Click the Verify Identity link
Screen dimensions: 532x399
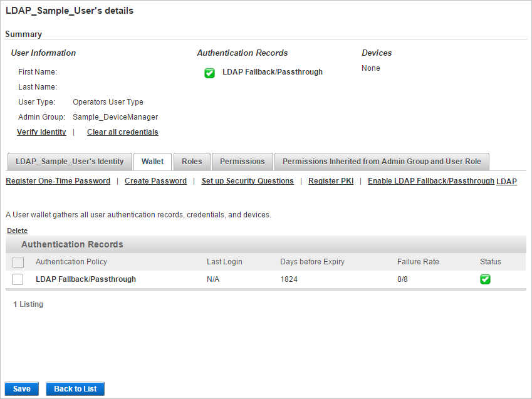click(x=41, y=132)
